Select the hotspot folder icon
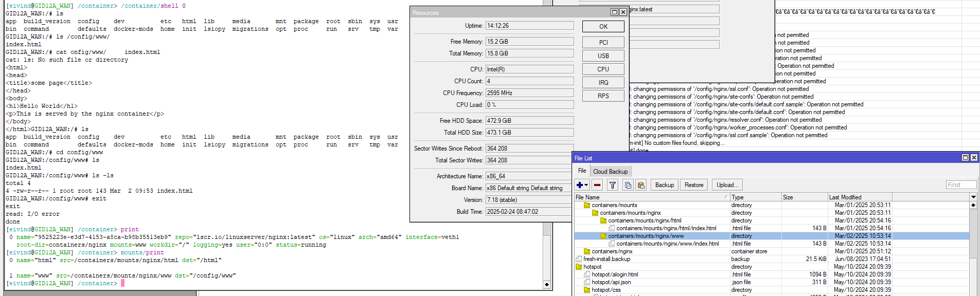The image size is (980, 296). 579,267
